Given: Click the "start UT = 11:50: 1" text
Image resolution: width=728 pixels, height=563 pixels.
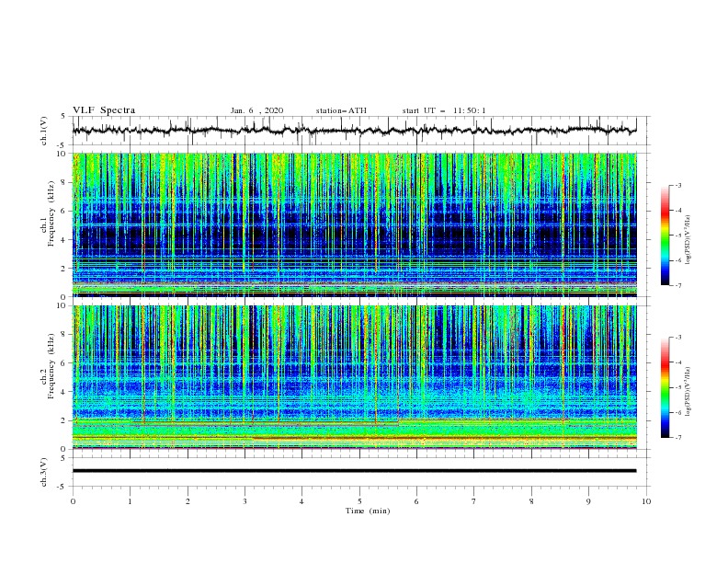Looking at the screenshot, I should pos(444,110).
